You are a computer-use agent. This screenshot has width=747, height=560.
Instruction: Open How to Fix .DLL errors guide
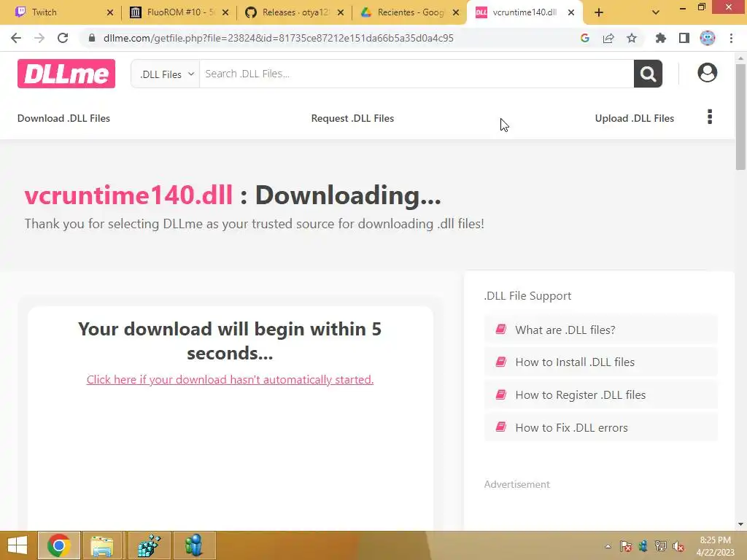[x=601, y=427]
